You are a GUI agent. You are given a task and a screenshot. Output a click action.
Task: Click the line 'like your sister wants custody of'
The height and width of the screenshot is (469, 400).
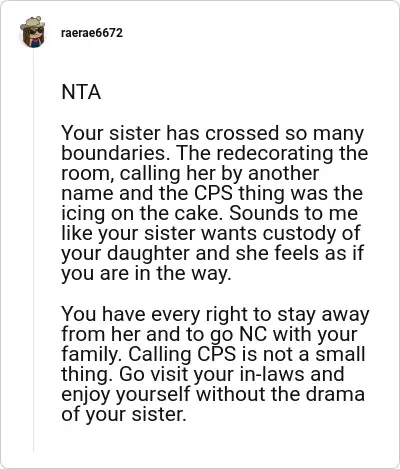(211, 233)
